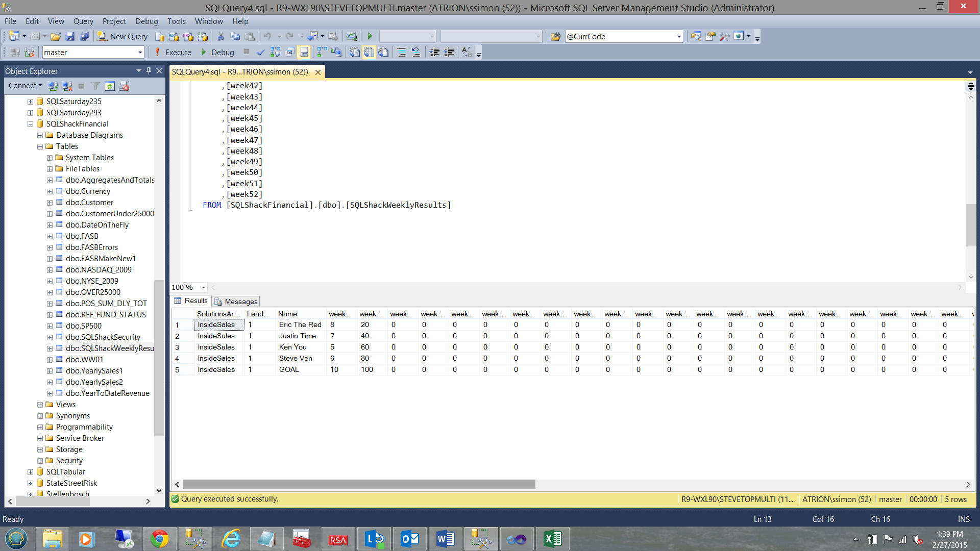This screenshot has width=980, height=551.
Task: Launch Excel from the taskbar
Action: [553, 538]
